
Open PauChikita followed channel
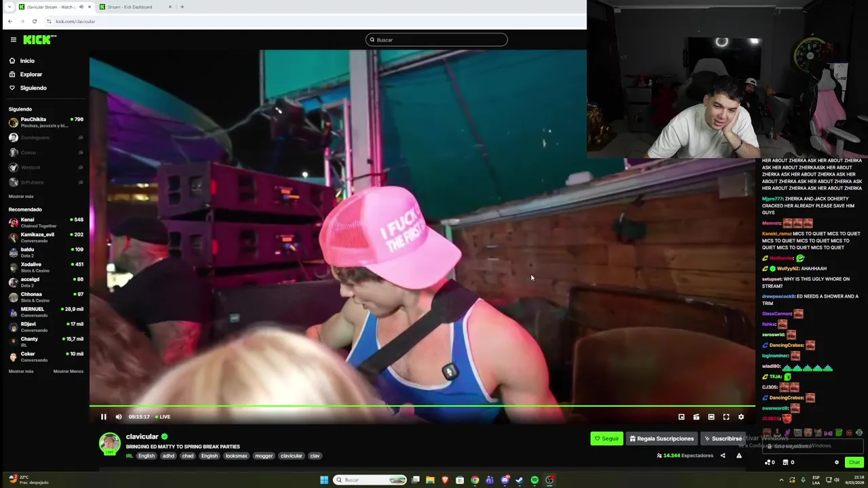click(45, 123)
